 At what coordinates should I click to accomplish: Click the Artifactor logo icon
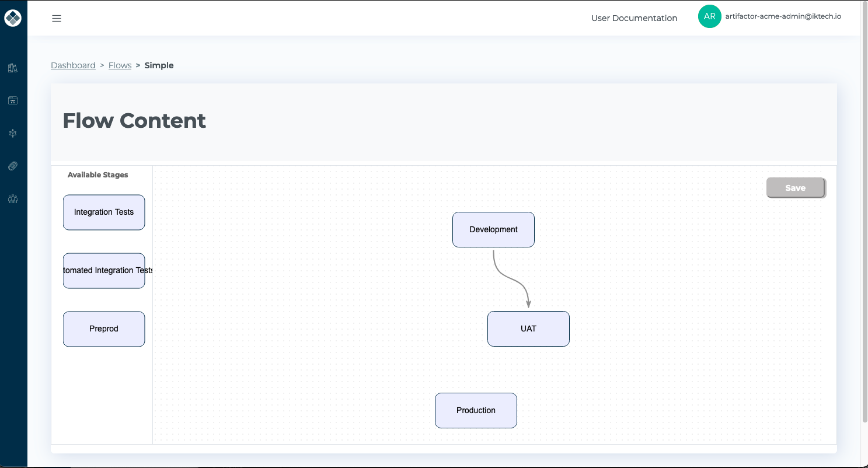click(x=13, y=18)
